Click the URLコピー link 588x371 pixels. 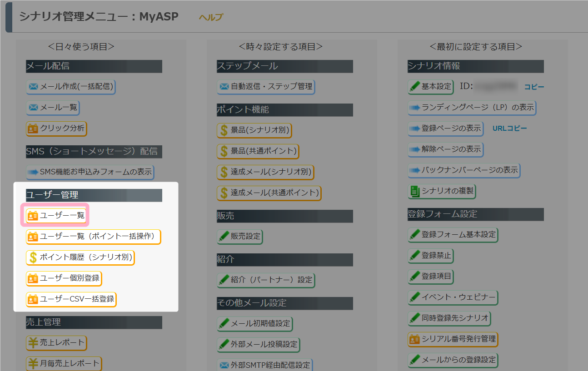tap(510, 128)
